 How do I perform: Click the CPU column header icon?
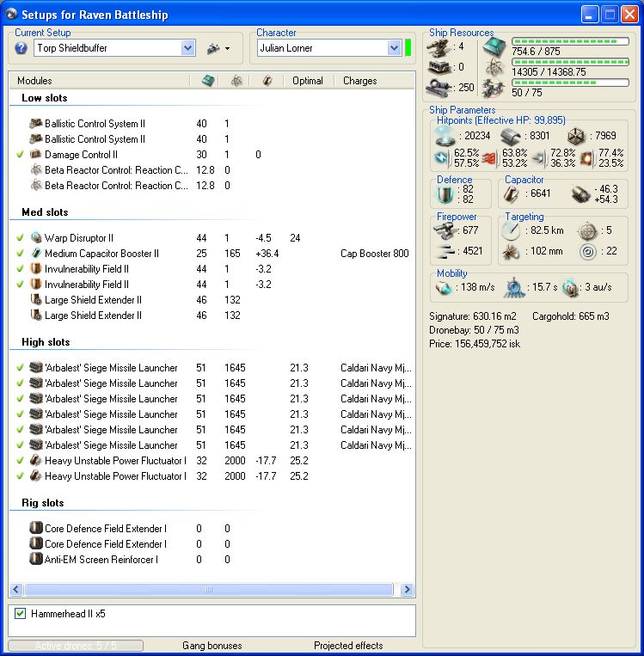point(208,80)
